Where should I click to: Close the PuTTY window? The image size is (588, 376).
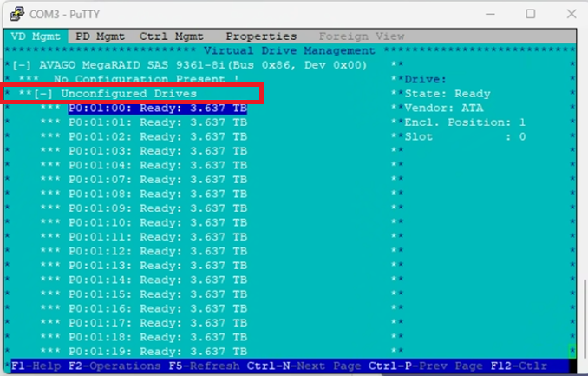[572, 14]
